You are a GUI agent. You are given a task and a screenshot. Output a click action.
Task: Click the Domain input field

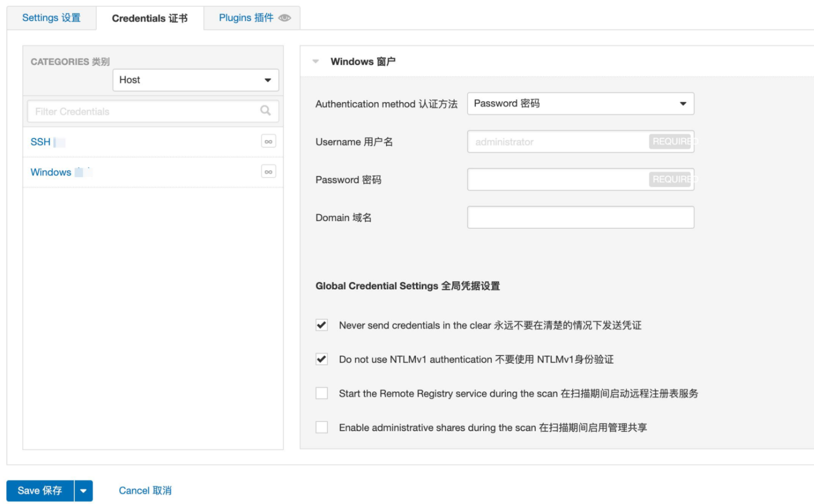pyautogui.click(x=580, y=217)
